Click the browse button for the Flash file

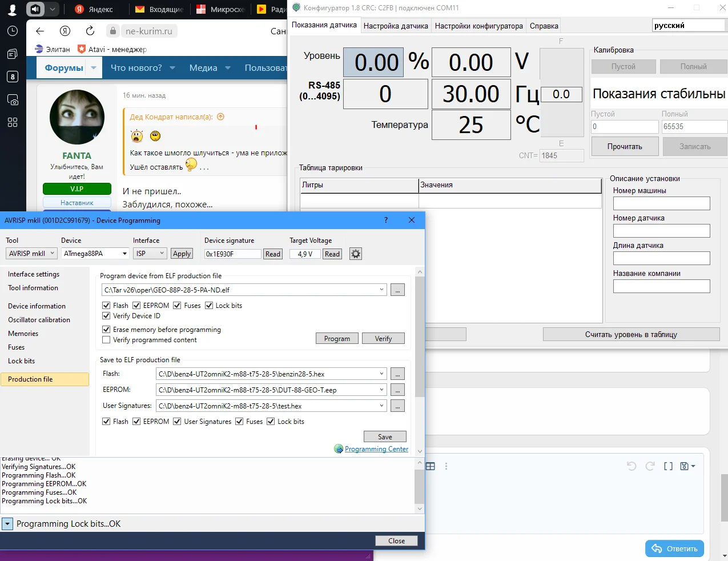pos(397,374)
